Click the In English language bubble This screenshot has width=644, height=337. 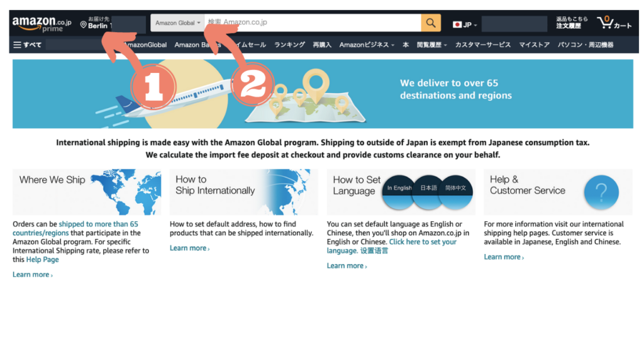399,192
